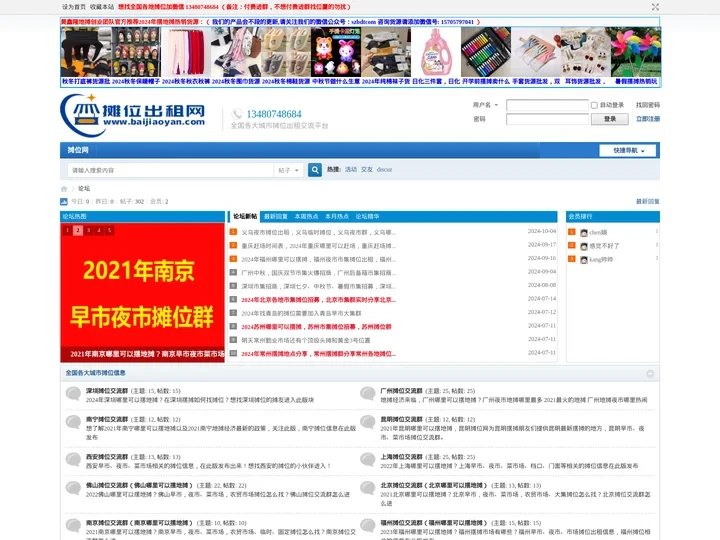Switch to 论坛新帖 tab

(x=245, y=216)
